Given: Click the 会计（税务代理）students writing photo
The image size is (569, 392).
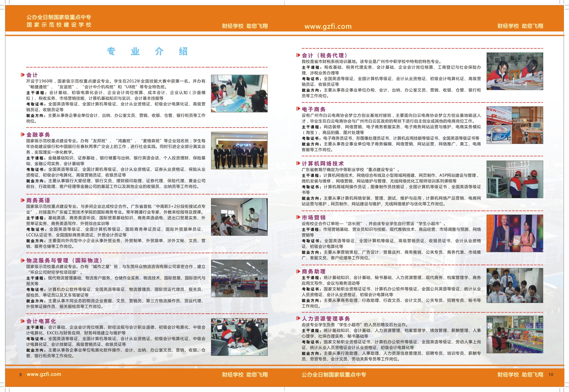Looking at the screenshot, I should (515, 71).
